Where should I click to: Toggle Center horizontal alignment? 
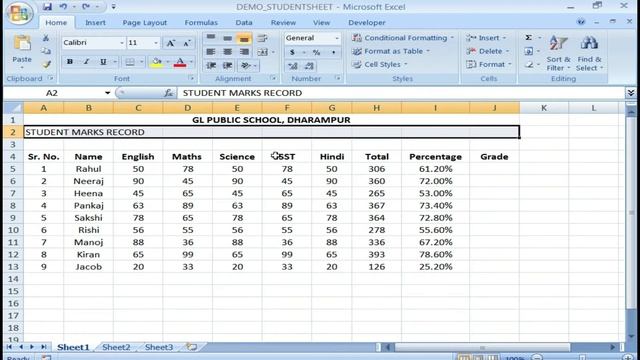click(x=227, y=52)
